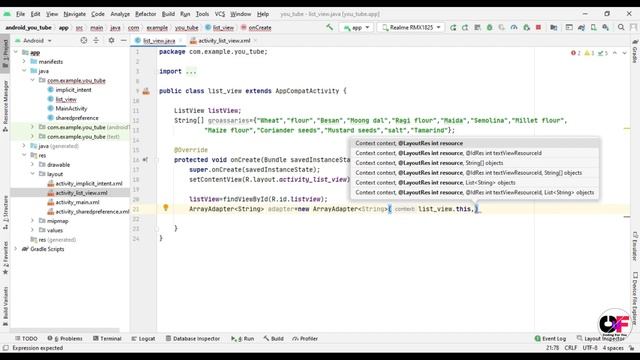Viewport: 640px width, 360px height.
Task: Toggle the Build Variants tool window
Action: pyautogui.click(x=5, y=306)
